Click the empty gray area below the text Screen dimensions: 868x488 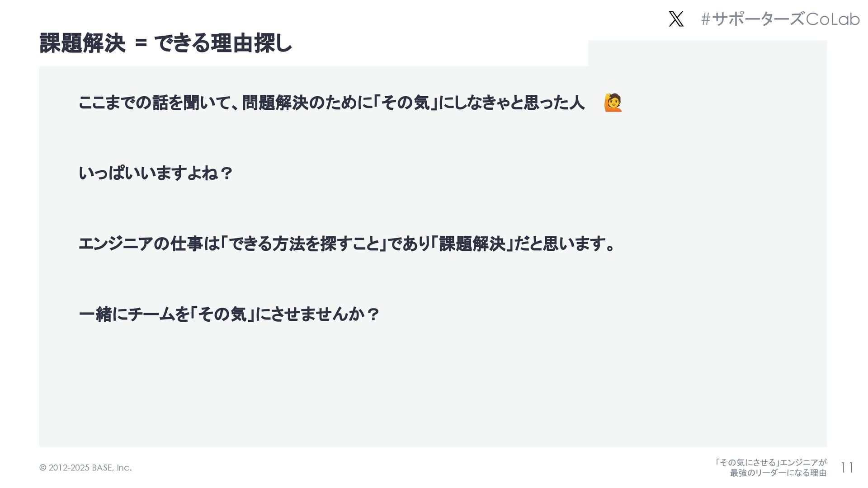pyautogui.click(x=433, y=389)
